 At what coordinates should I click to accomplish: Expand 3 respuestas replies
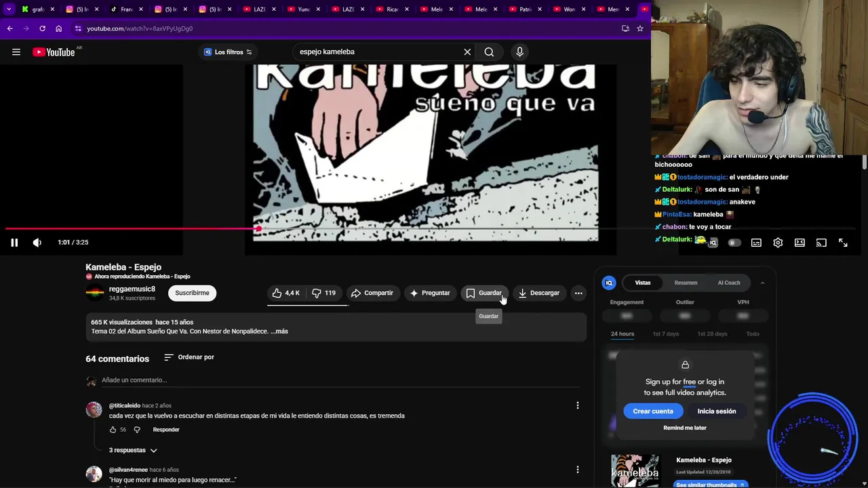[133, 450]
